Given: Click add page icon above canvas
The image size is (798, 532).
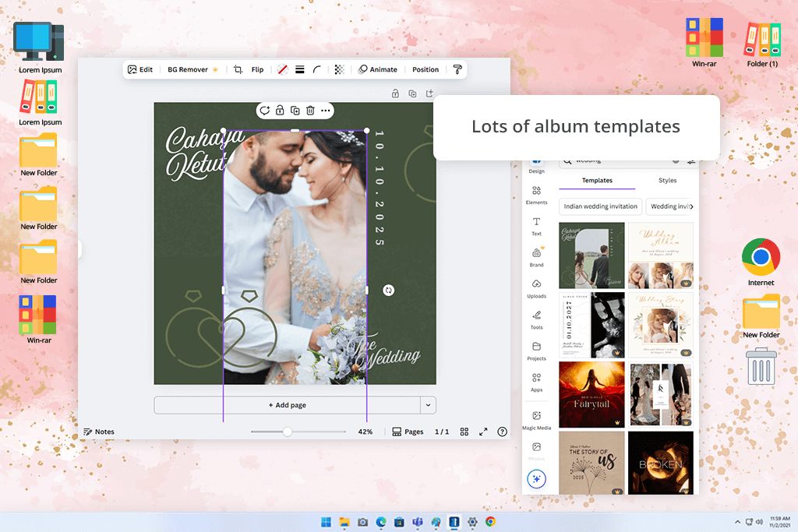Looking at the screenshot, I should tap(429, 93).
